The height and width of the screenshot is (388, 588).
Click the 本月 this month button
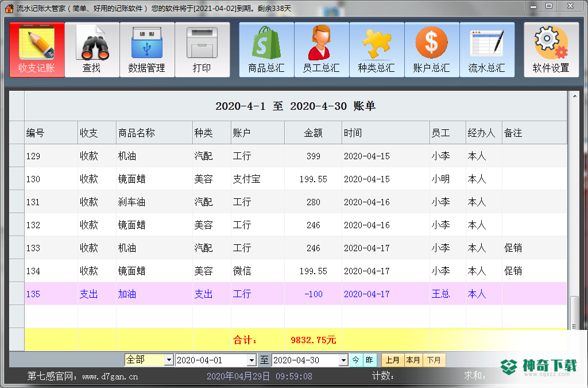point(413,360)
